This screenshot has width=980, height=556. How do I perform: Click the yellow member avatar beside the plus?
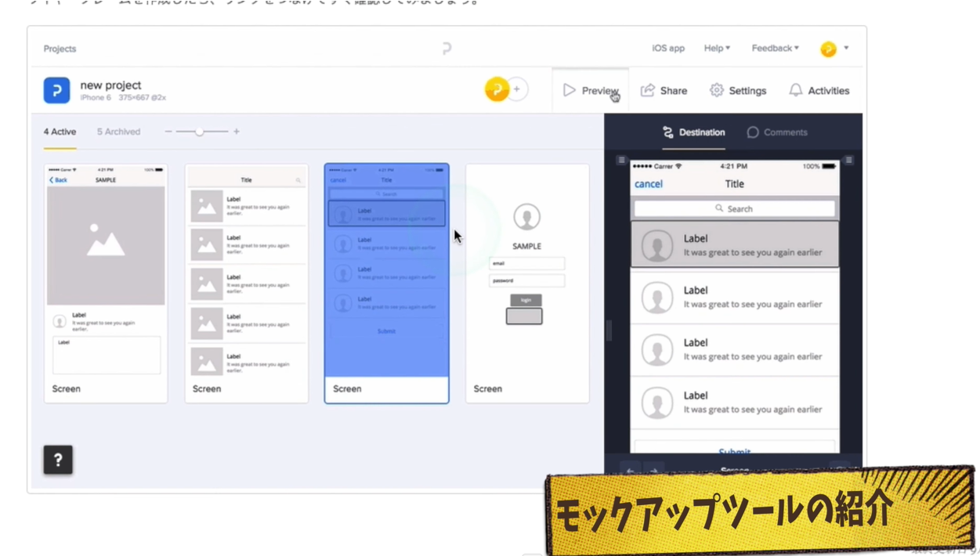[497, 89]
